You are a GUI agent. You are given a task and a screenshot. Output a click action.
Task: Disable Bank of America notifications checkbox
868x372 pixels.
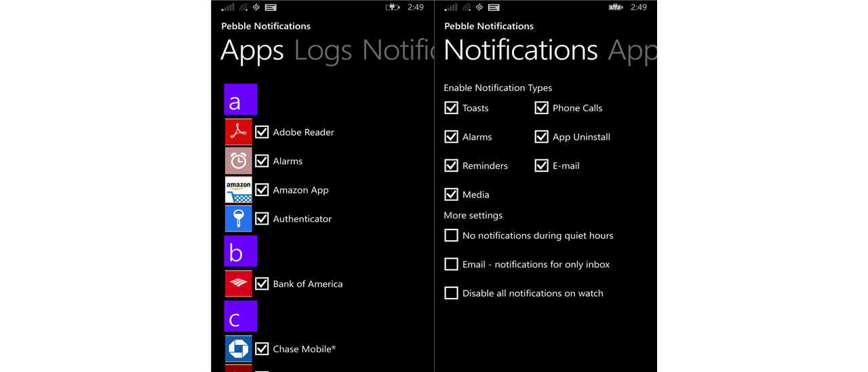pyautogui.click(x=262, y=284)
